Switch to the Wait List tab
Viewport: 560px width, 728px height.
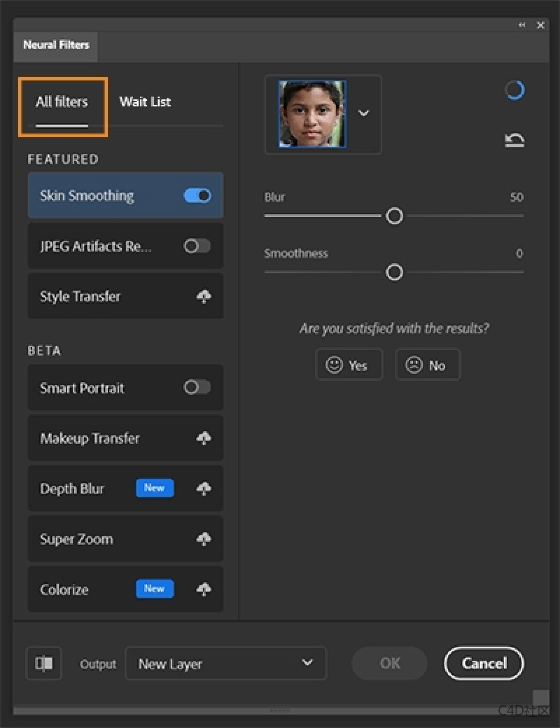[145, 102]
